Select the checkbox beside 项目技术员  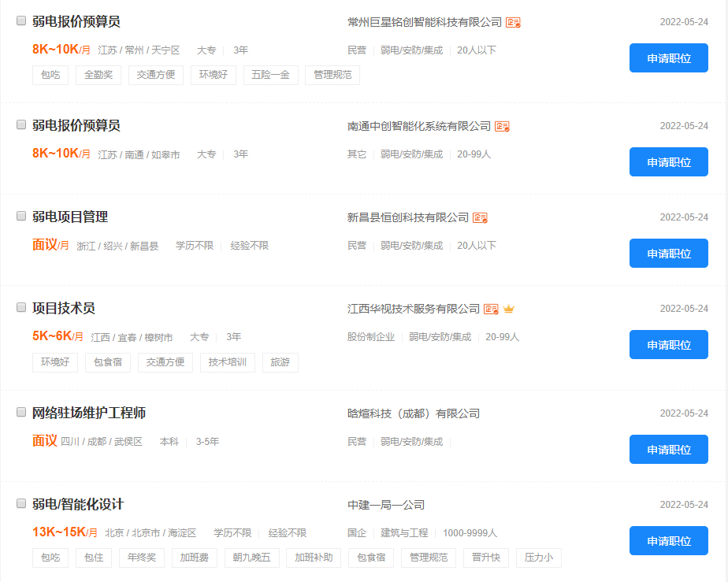(21, 308)
